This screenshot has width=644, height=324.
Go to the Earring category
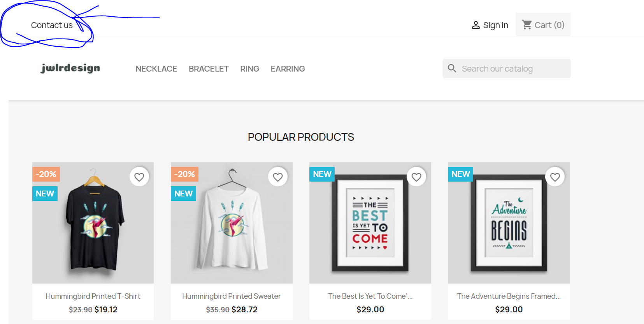[288, 69]
